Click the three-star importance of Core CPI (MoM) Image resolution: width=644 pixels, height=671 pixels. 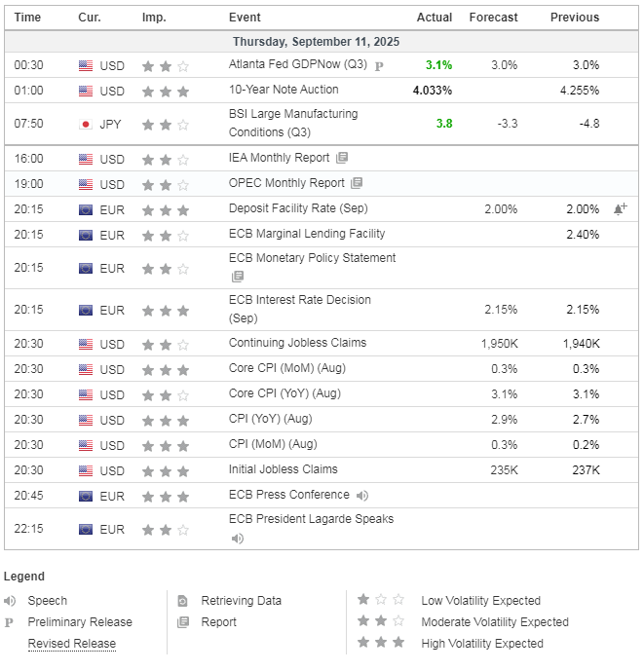pos(166,370)
